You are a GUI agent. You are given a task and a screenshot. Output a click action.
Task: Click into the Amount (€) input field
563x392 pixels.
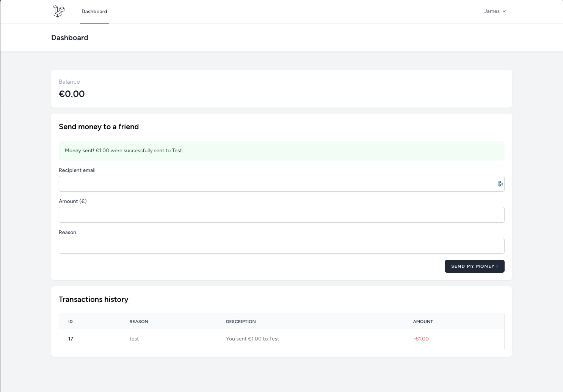pos(281,215)
